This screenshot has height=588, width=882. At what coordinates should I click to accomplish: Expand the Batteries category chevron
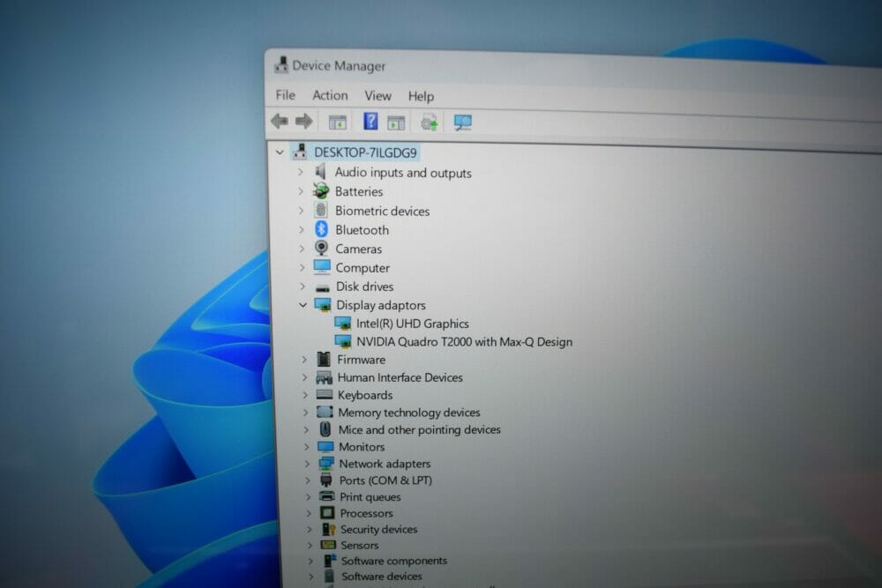[x=301, y=191]
